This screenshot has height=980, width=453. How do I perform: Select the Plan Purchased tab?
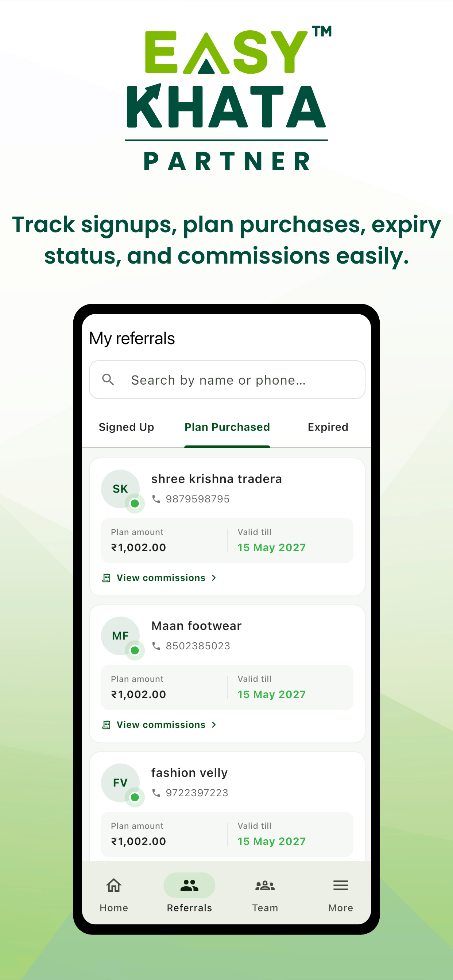point(227,427)
